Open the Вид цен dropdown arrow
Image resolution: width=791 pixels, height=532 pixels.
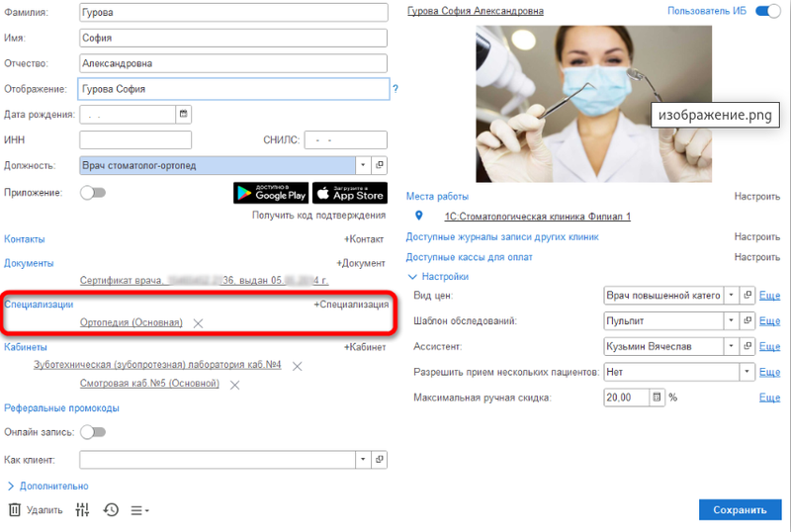click(731, 295)
